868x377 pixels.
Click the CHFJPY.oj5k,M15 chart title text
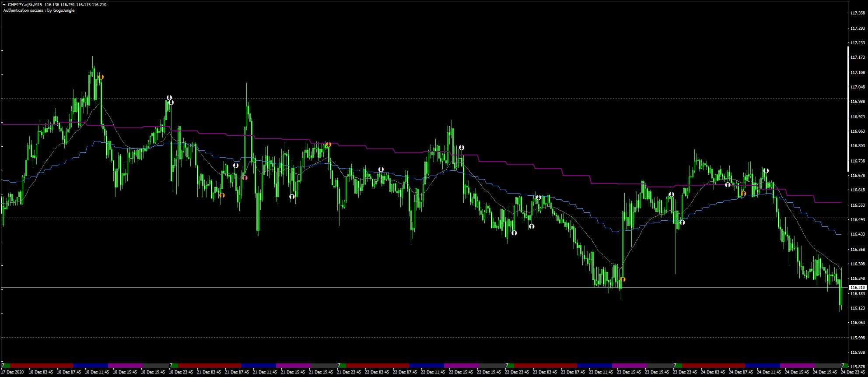coord(25,4)
